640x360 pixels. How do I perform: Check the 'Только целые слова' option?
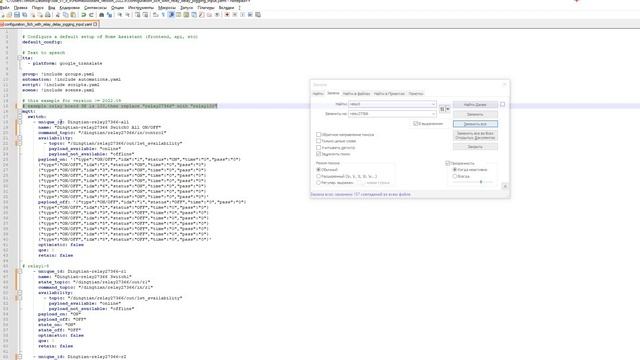(x=318, y=141)
